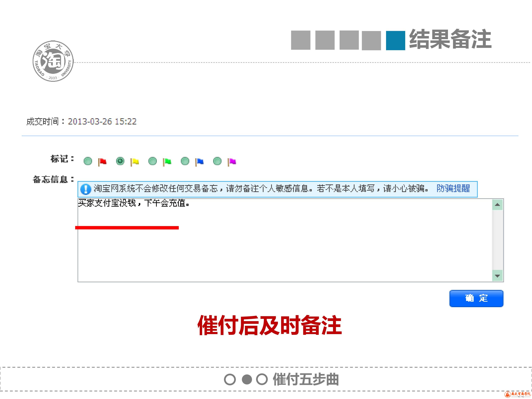Click the teal square beside 结果备注

395,40
